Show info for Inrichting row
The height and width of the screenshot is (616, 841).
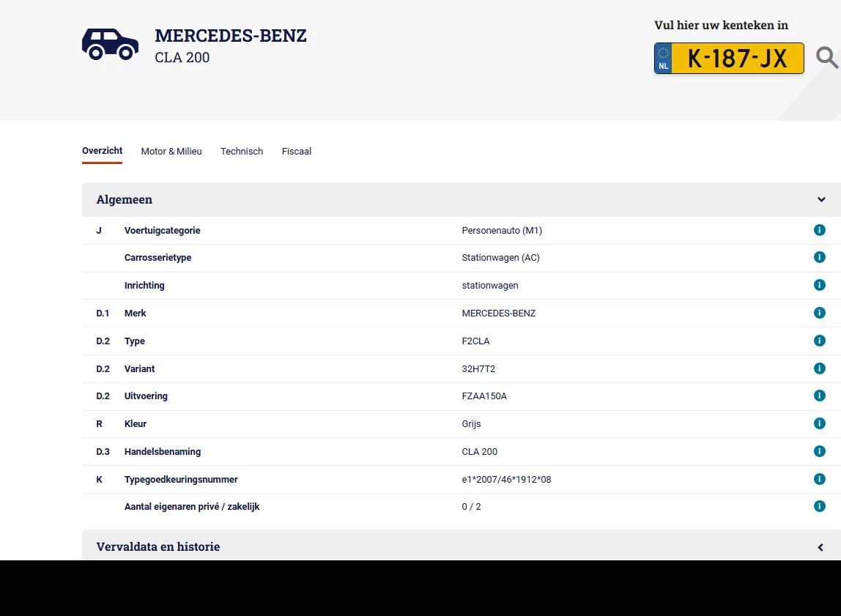click(819, 285)
